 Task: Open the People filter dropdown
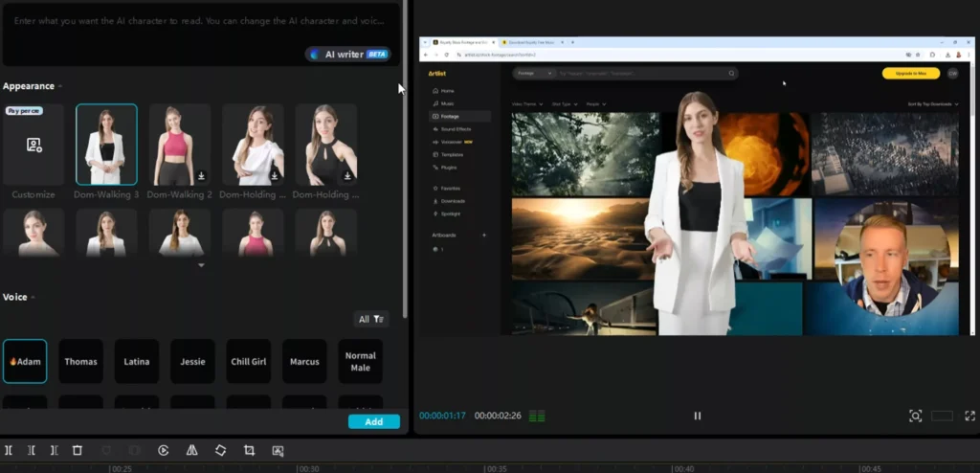pos(595,103)
